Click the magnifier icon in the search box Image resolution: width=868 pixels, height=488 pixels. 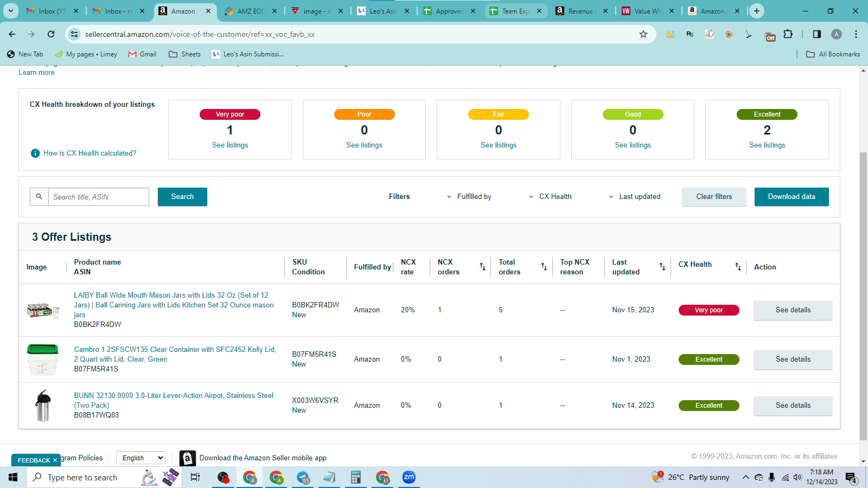(39, 196)
